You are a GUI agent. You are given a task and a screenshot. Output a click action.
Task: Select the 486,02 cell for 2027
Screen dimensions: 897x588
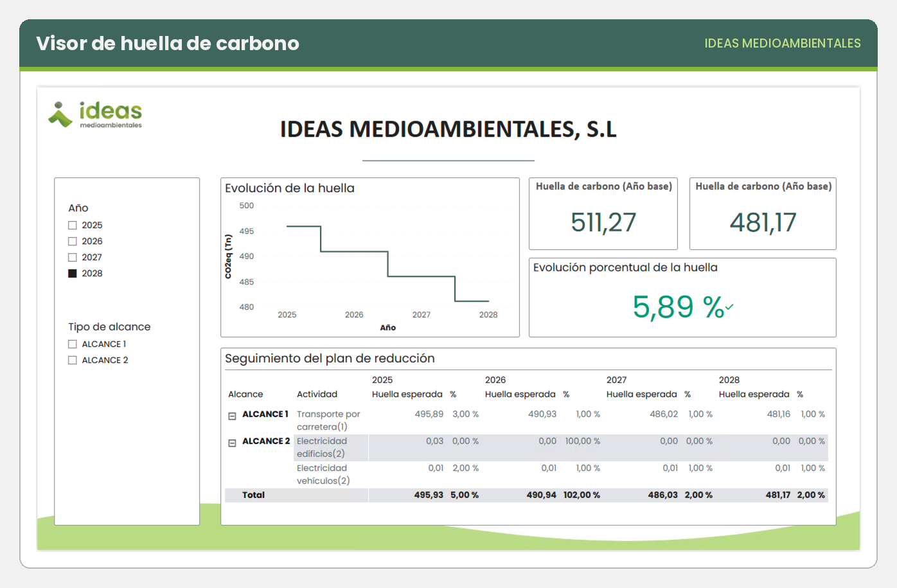click(x=664, y=414)
